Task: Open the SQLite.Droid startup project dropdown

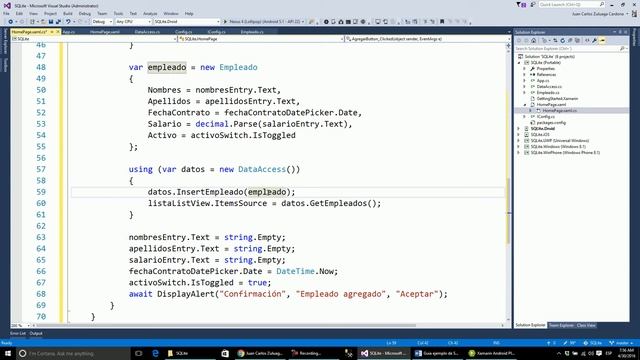Action: click(x=187, y=22)
